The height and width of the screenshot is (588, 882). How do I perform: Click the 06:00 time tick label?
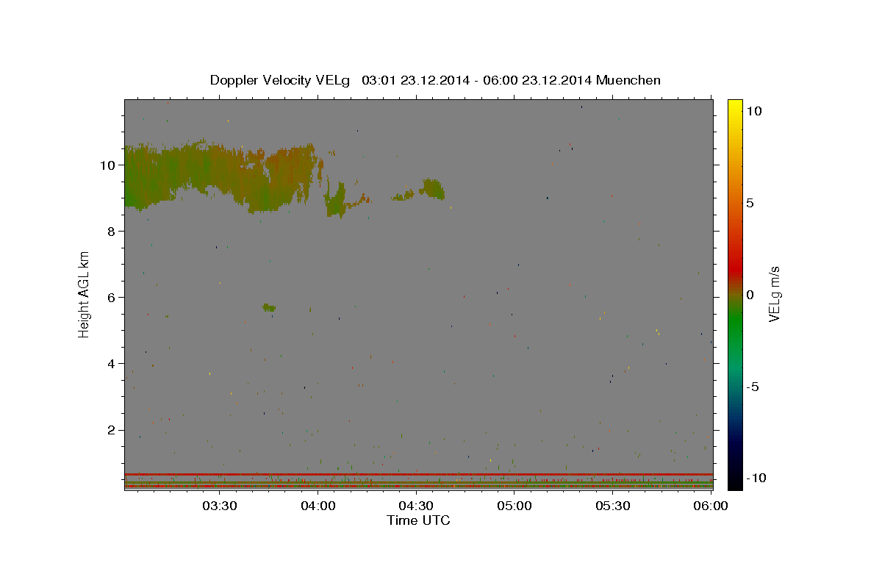point(711,506)
